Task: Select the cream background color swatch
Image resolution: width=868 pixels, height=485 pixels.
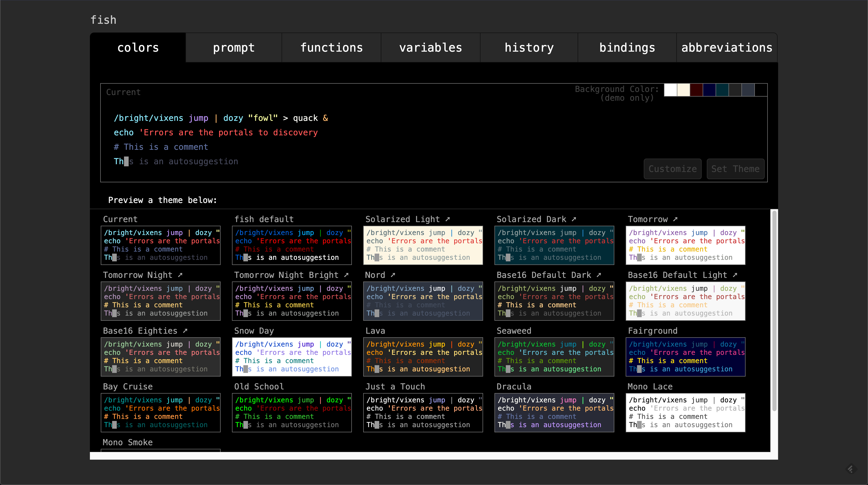Action: (683, 90)
